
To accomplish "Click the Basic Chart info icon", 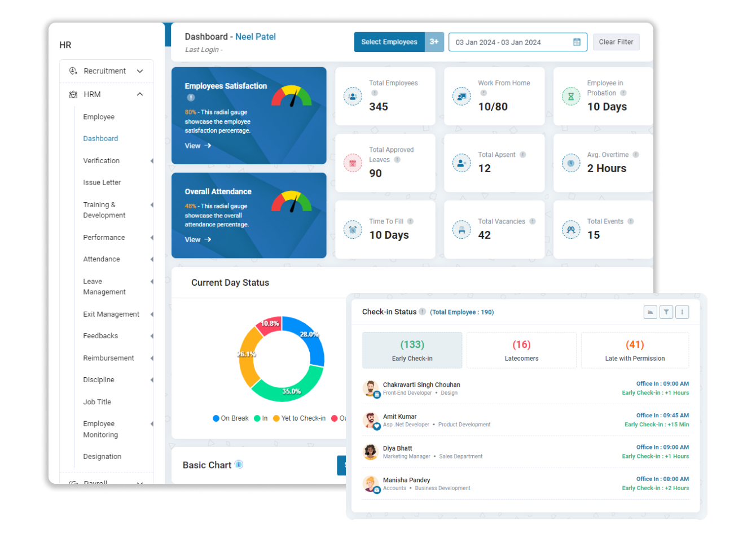I will pyautogui.click(x=239, y=465).
